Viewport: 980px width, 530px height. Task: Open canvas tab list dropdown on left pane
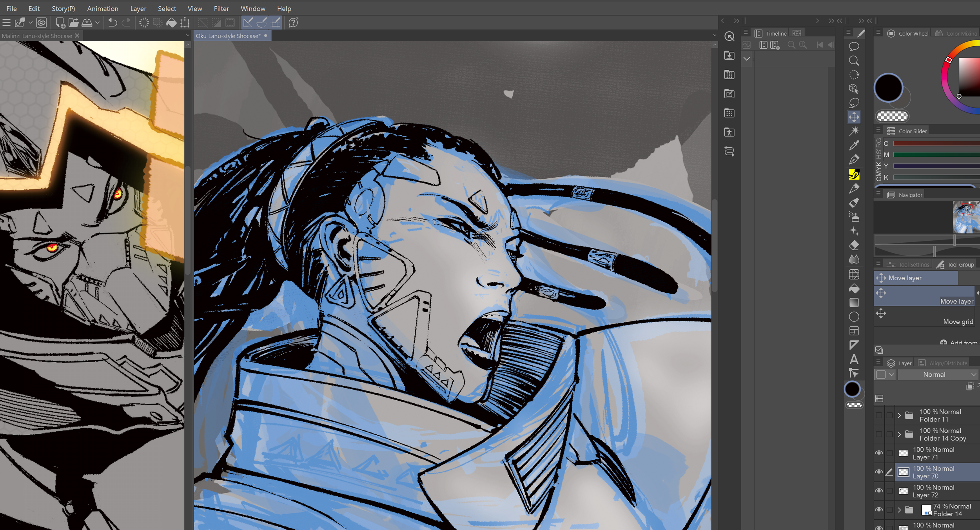[x=187, y=36]
